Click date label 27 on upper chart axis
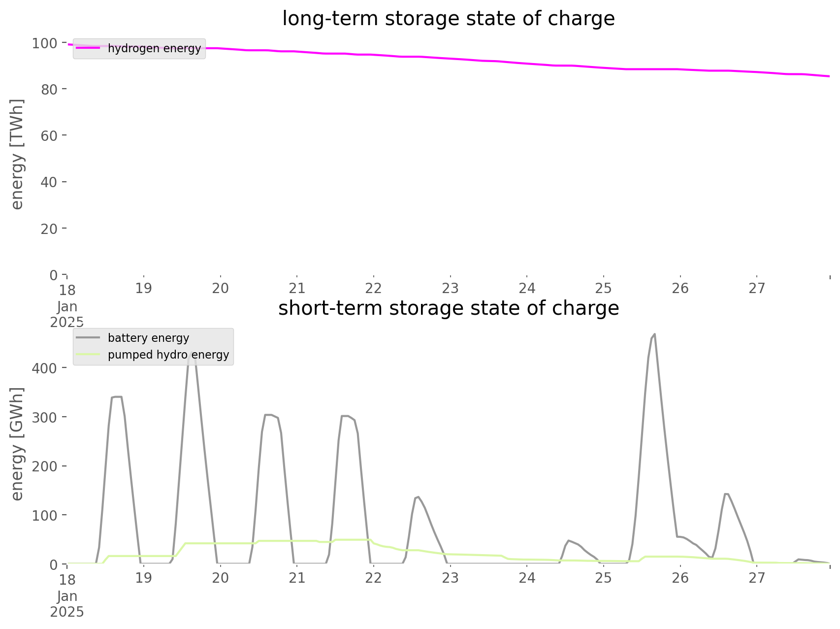The width and height of the screenshot is (840, 629). 757,288
